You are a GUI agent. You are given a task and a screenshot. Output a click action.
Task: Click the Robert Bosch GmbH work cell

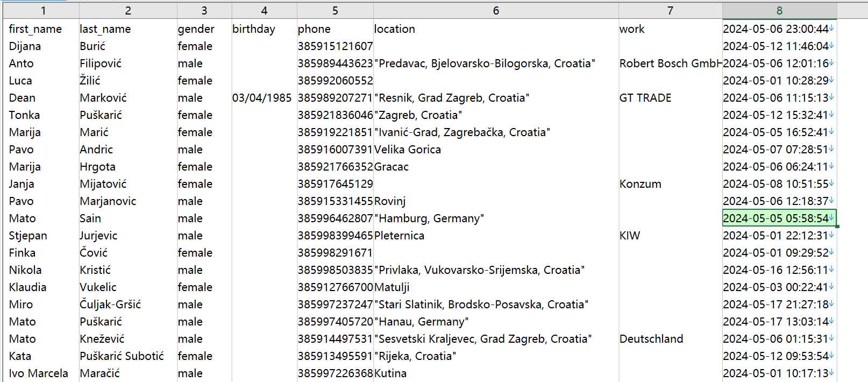[x=670, y=63]
